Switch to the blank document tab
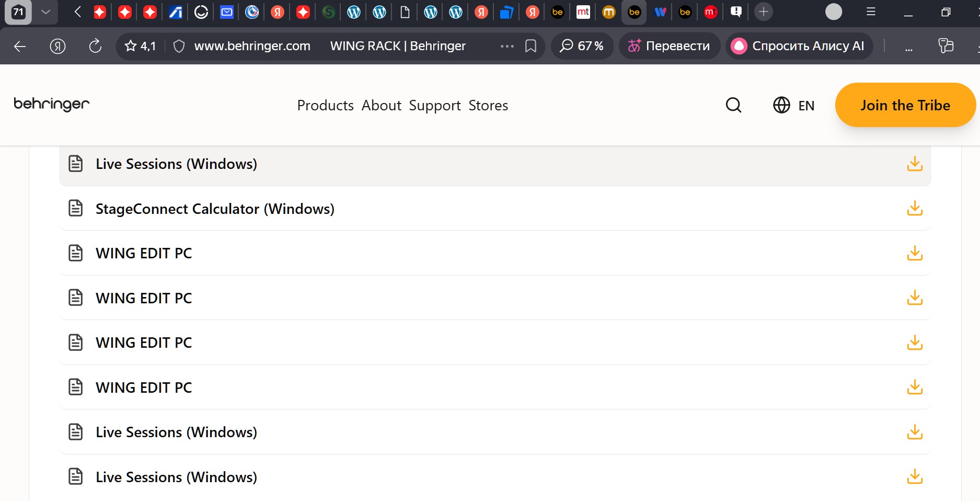 pos(405,12)
